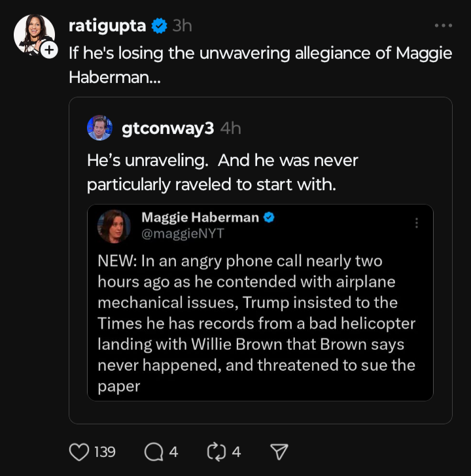The width and height of the screenshot is (471, 476).
Task: Open the post's three-dot more menu
Action: [443, 25]
